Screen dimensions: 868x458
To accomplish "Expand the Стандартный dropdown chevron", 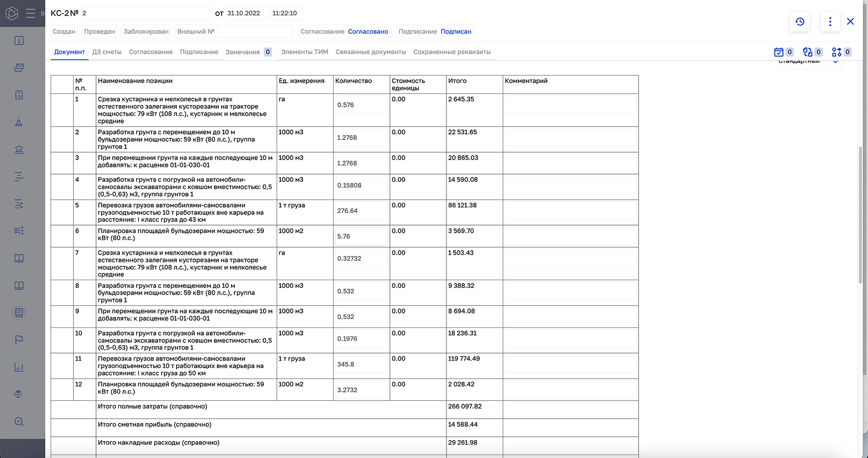I will pyautogui.click(x=835, y=62).
